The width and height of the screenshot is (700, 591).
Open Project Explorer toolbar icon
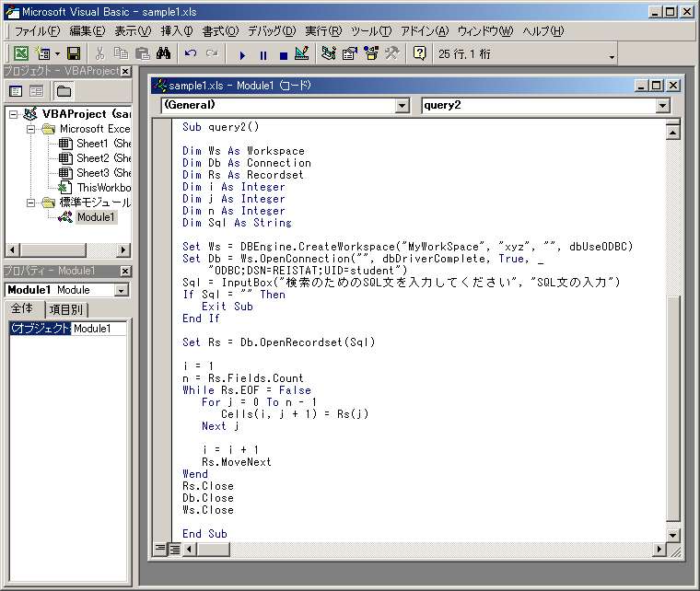click(329, 54)
